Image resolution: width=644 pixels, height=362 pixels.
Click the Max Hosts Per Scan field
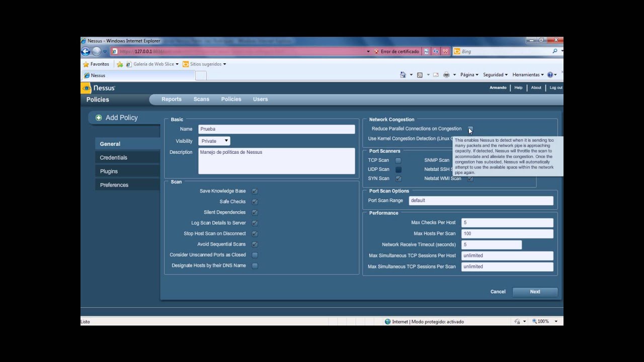click(x=507, y=234)
